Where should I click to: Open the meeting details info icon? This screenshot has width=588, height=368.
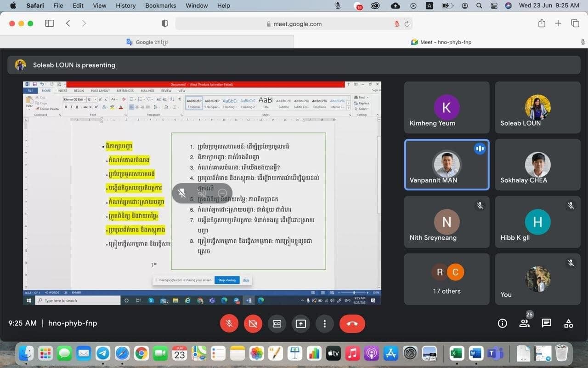click(502, 323)
